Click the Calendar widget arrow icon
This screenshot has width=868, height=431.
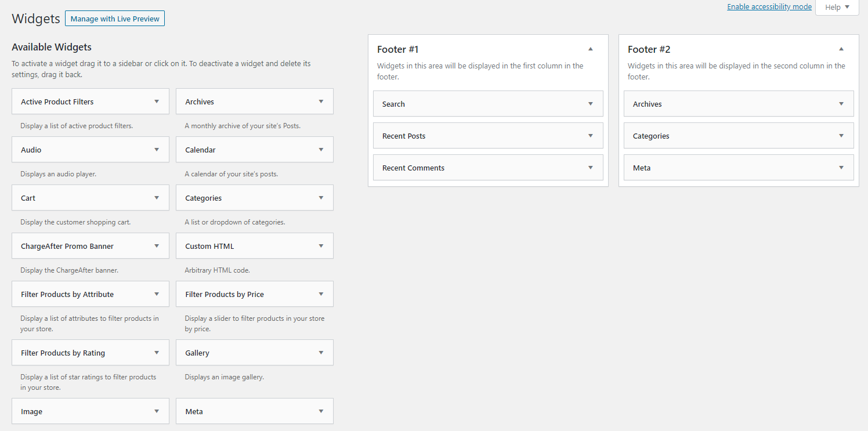[x=321, y=150]
